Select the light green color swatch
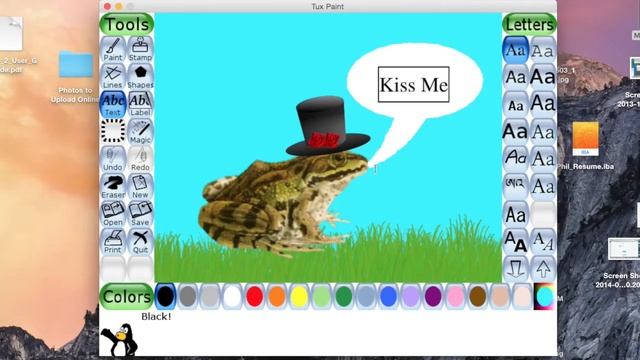The width and height of the screenshot is (640, 360). (x=321, y=296)
